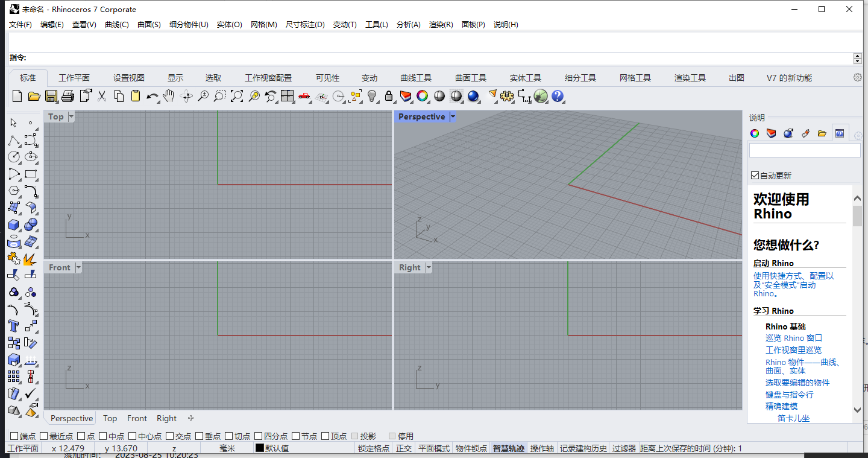Select the Box solid tool in sidebar
Viewport: 868px width, 458px height.
point(14,224)
